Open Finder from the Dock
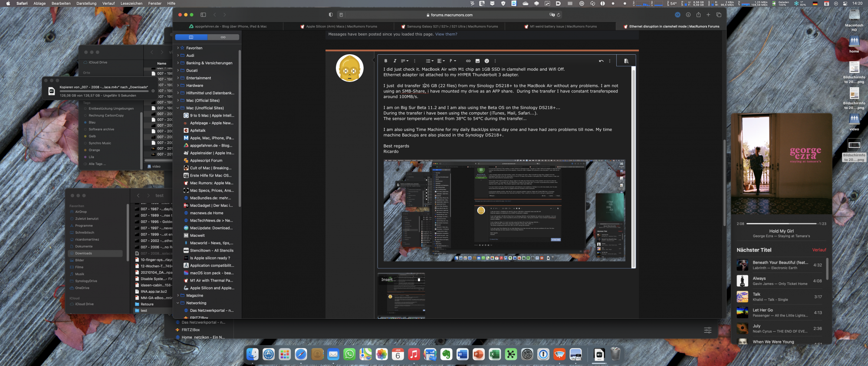Screen dimensions: 868x366 coord(253,354)
